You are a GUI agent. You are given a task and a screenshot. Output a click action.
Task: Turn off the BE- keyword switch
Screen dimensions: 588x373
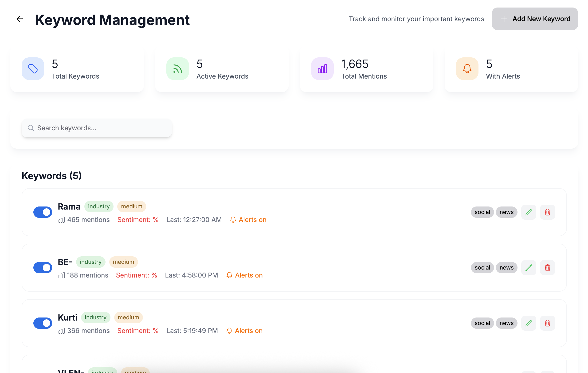click(x=43, y=267)
